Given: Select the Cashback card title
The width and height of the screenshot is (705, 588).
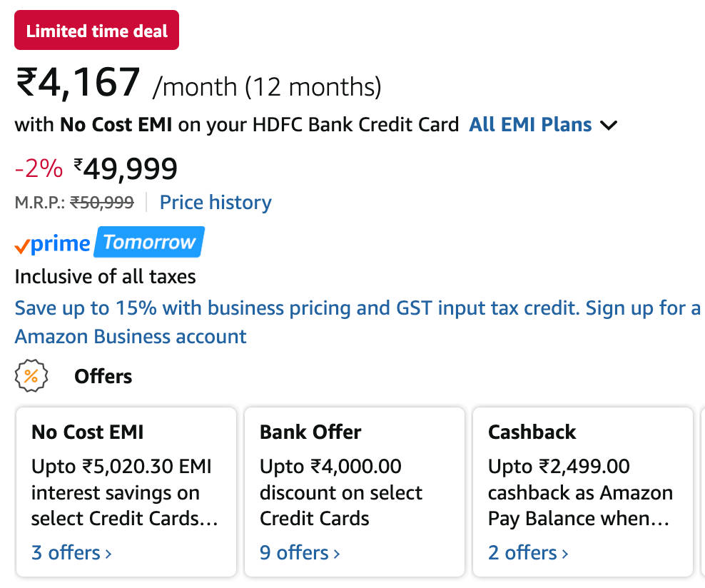Looking at the screenshot, I should tap(532, 432).
